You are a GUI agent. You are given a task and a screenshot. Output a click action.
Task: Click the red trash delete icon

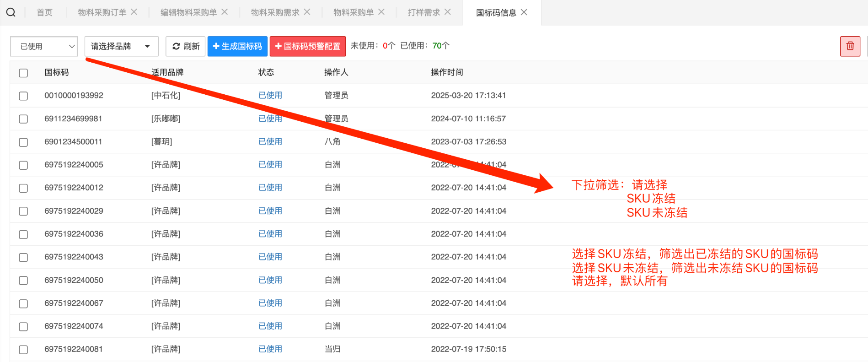coord(850,46)
